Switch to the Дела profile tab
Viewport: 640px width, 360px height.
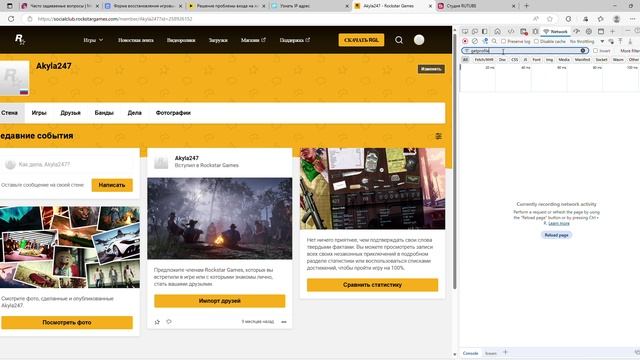(x=134, y=113)
